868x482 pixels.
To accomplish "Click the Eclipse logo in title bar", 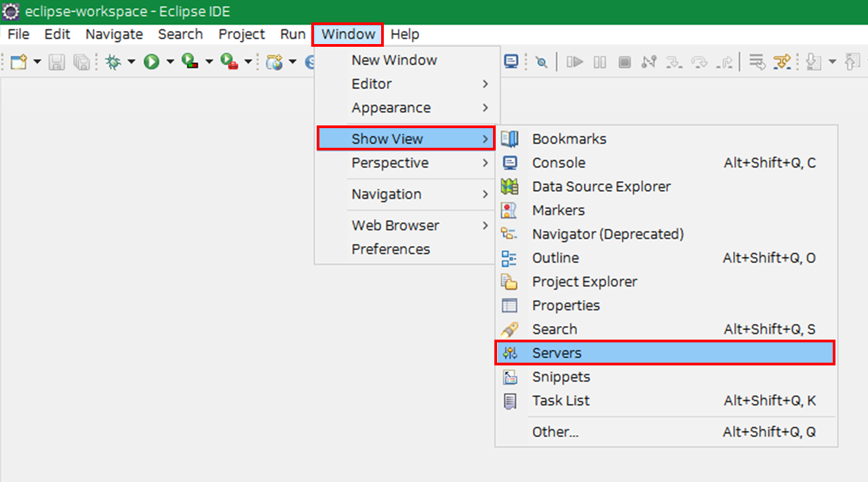I will point(12,12).
